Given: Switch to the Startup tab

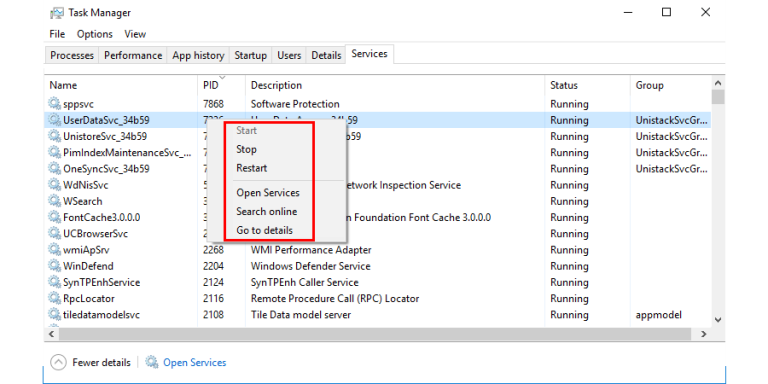Looking at the screenshot, I should point(250,55).
